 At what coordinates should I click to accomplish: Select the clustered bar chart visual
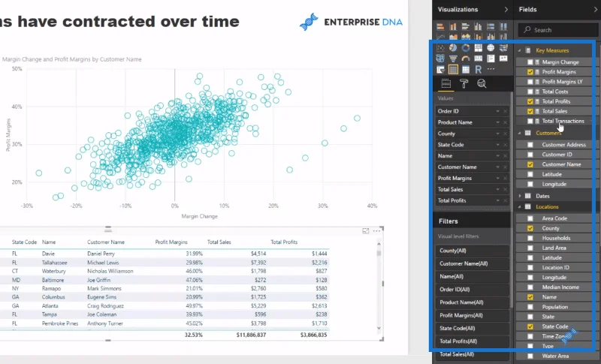coord(466,26)
